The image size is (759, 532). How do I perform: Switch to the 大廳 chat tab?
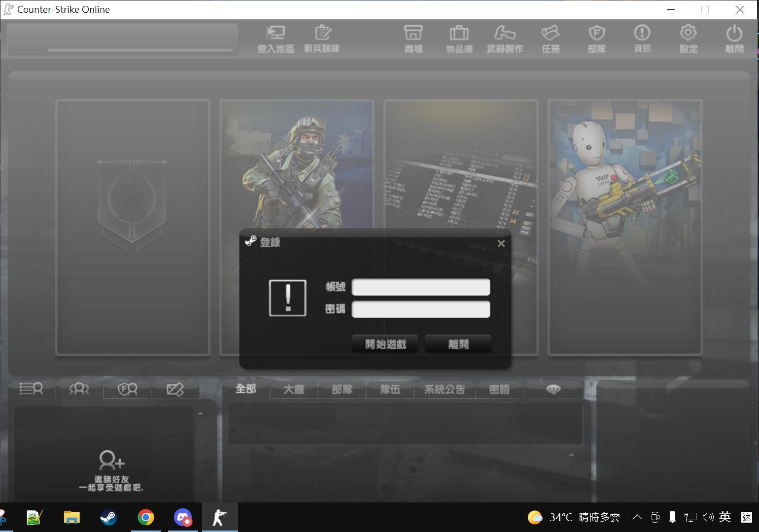click(294, 389)
